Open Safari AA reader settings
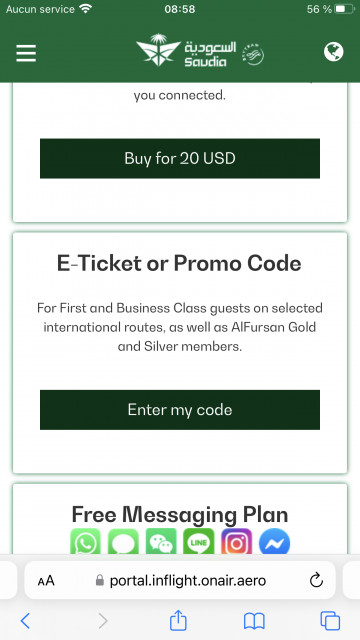This screenshot has width=360, height=640. coord(46,580)
